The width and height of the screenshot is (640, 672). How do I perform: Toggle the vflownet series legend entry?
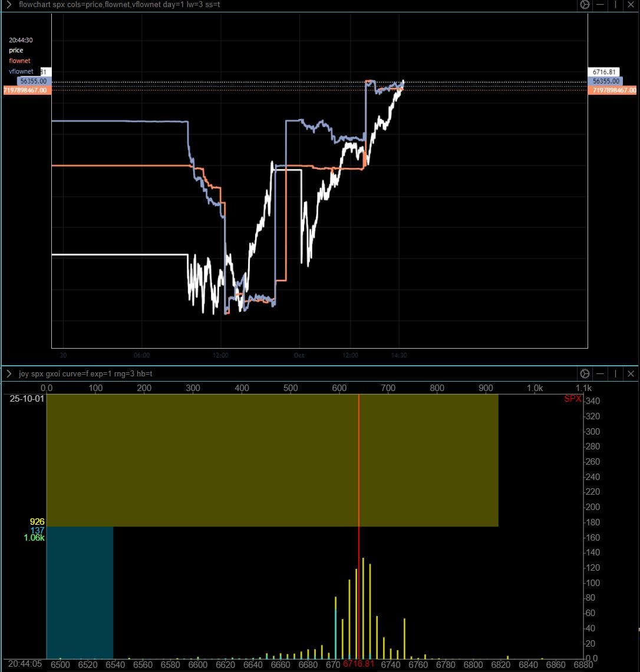[x=21, y=71]
